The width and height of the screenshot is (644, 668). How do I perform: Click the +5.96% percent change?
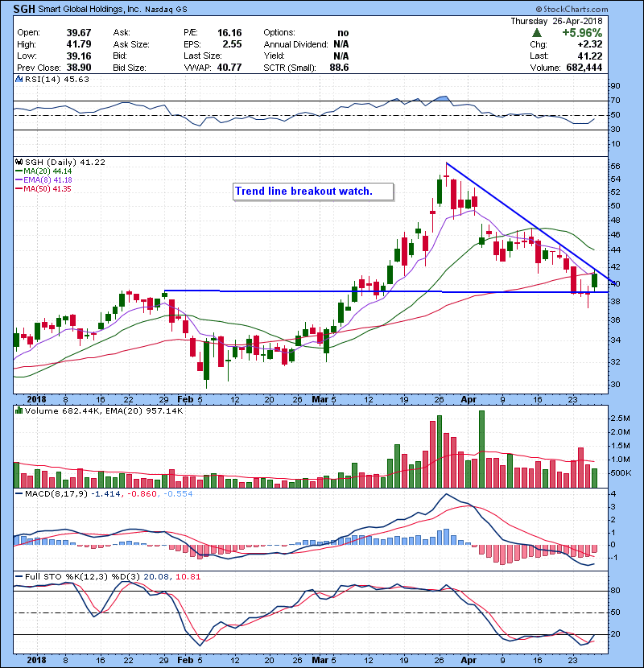tap(582, 32)
